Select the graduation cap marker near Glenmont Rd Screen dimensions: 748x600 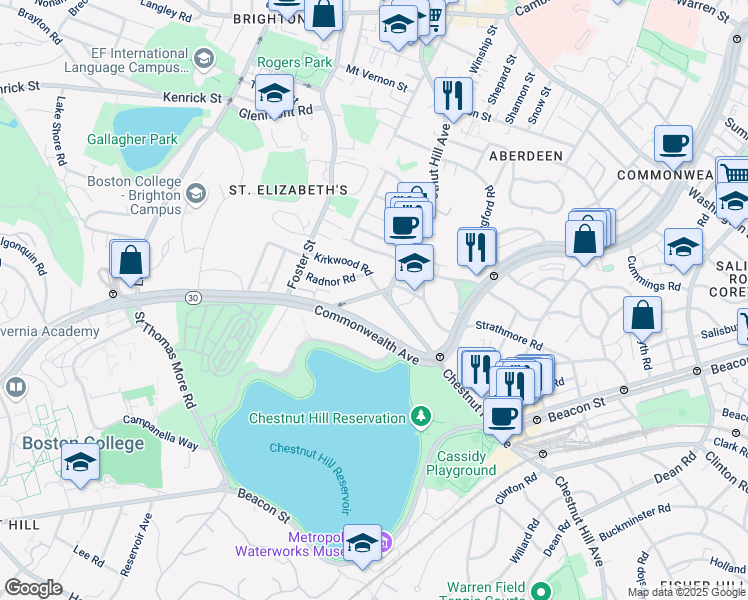[x=274, y=94]
